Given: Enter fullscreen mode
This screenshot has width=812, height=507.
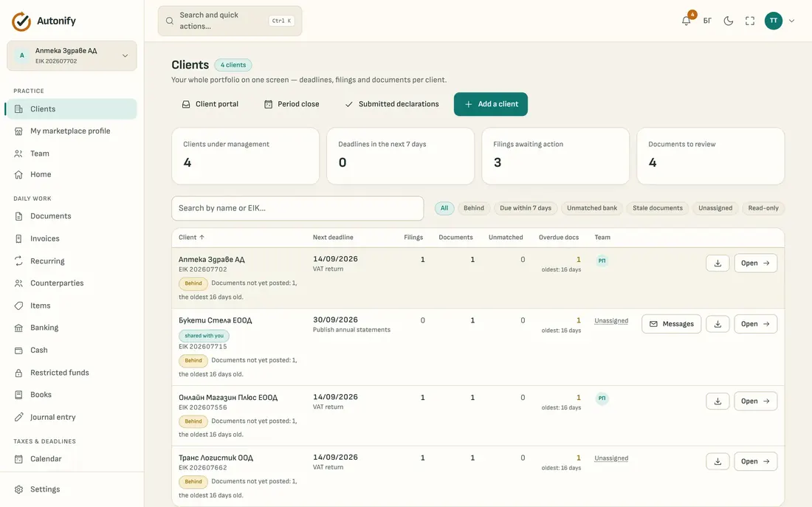Looking at the screenshot, I should [750, 21].
